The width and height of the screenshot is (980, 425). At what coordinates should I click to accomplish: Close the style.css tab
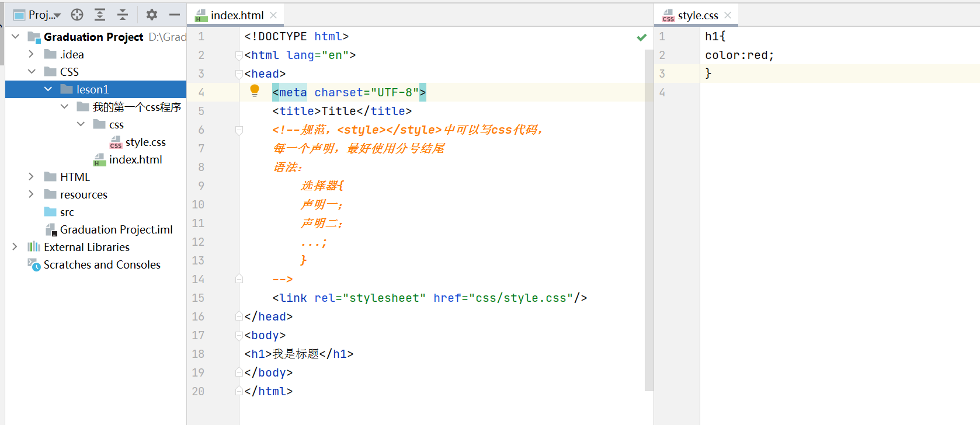click(x=728, y=15)
